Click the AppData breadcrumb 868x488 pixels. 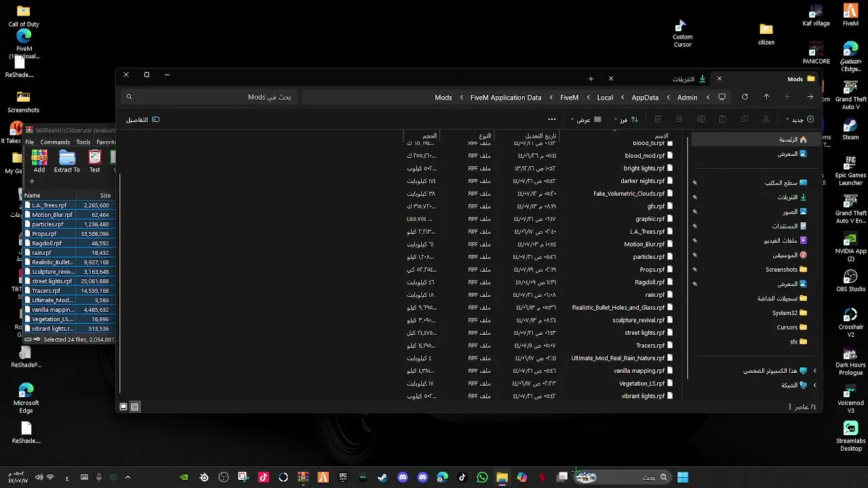click(x=645, y=98)
